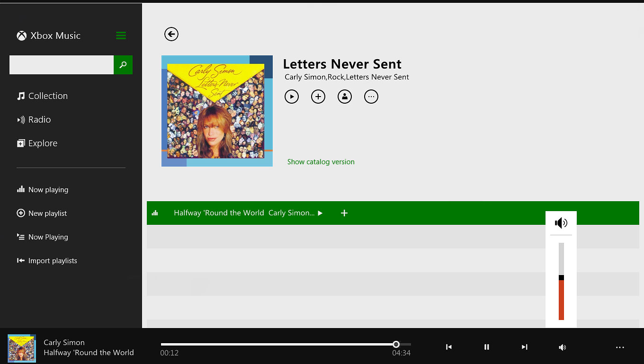Screen dimensions: 644x364
Task: Open the Radio section
Action: [x=34, y=120]
